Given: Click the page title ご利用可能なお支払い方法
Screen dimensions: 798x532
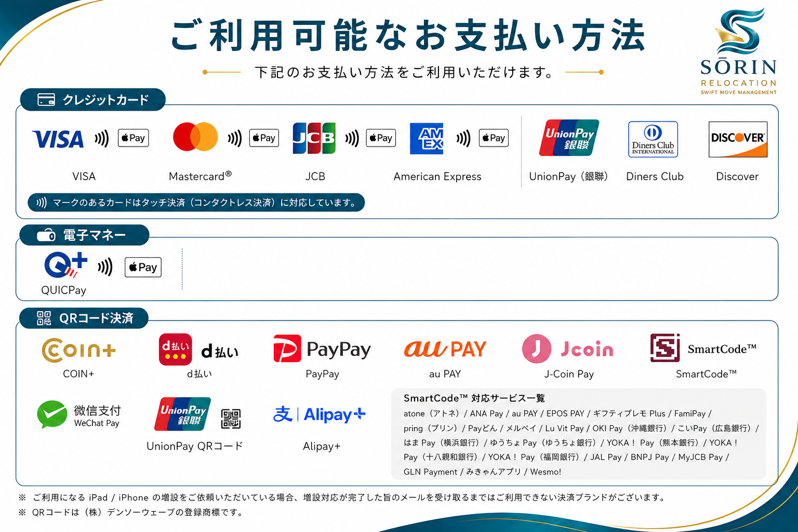Looking at the screenshot, I should (x=408, y=35).
